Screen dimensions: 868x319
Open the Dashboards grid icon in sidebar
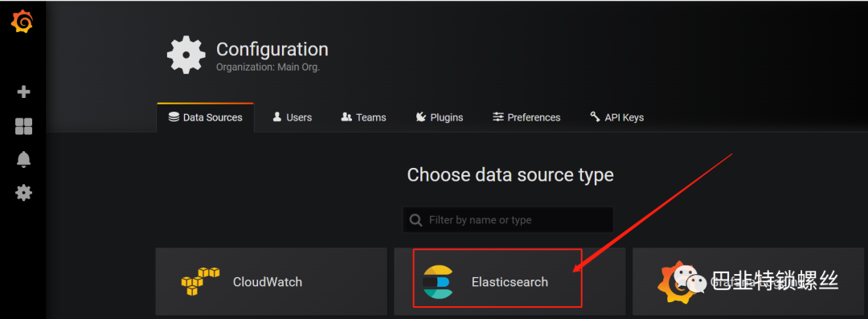[x=23, y=126]
